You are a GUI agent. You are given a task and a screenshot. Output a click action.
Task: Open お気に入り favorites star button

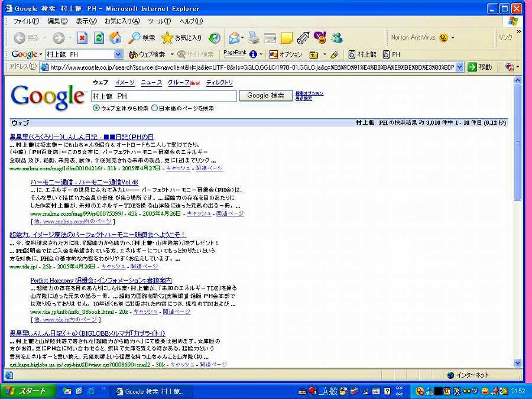point(181,38)
